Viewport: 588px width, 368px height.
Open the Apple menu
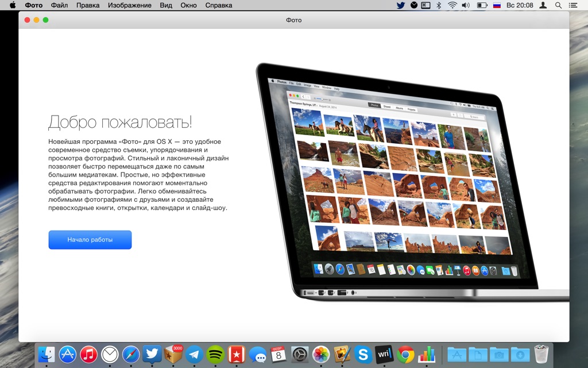[13, 5]
